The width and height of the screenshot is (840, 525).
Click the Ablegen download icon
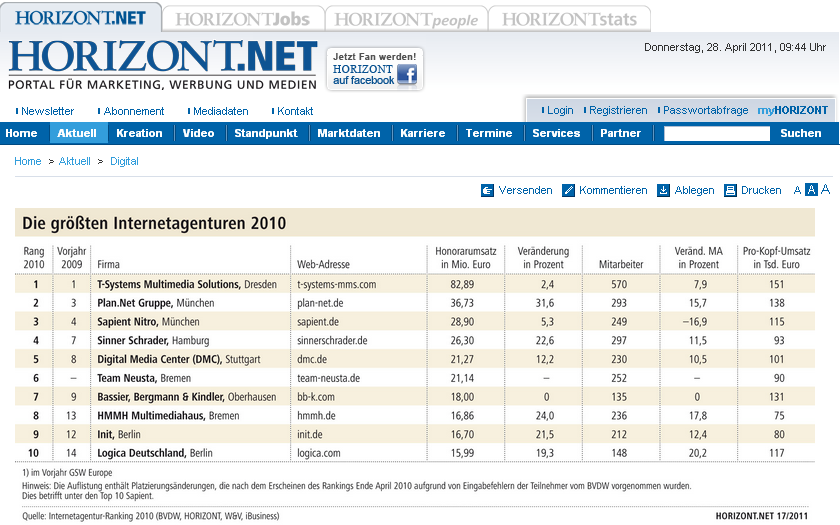663,190
